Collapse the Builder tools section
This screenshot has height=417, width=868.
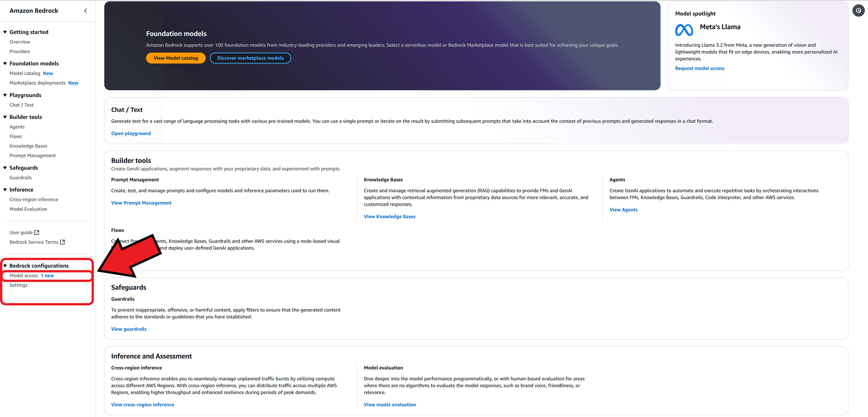pos(5,117)
